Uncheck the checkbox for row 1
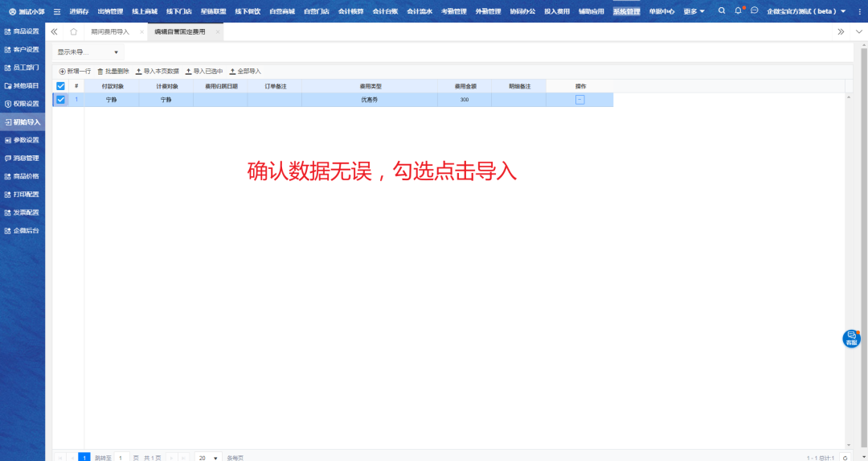The image size is (868, 461). 60,100
